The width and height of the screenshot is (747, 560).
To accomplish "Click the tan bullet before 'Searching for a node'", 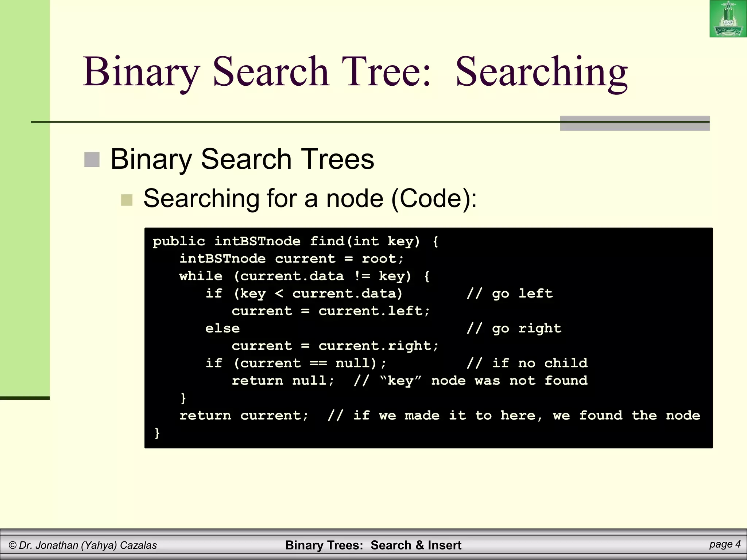I will coord(127,200).
